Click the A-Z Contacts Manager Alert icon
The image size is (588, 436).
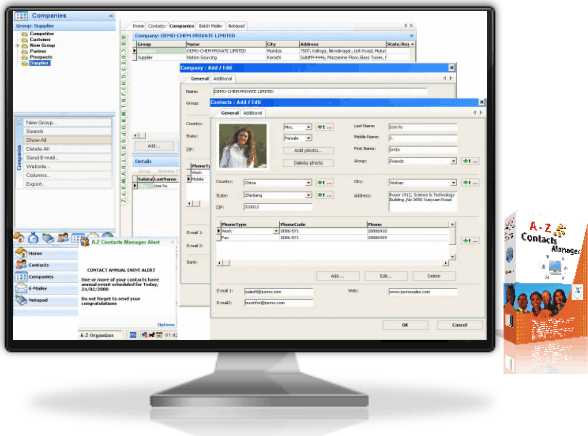85,242
